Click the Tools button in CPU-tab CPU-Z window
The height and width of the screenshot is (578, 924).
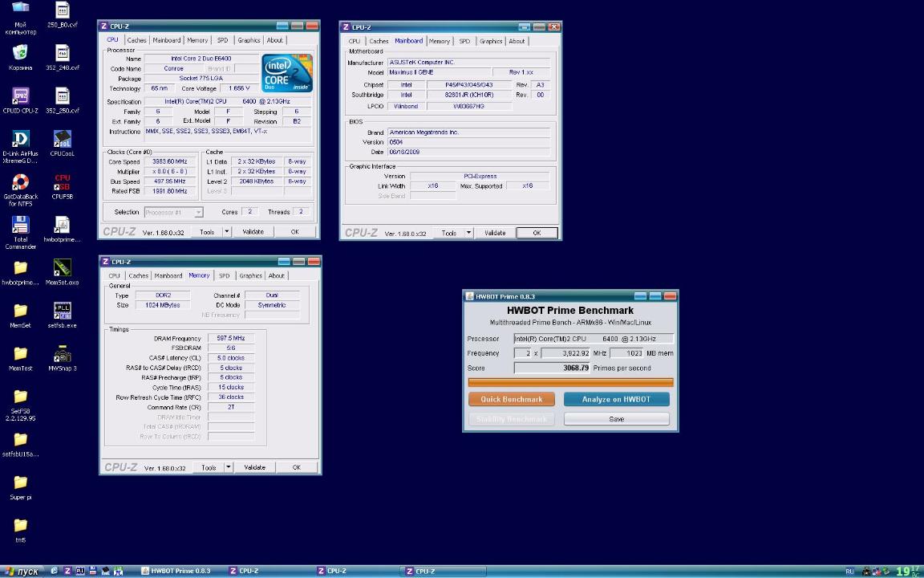tap(207, 232)
